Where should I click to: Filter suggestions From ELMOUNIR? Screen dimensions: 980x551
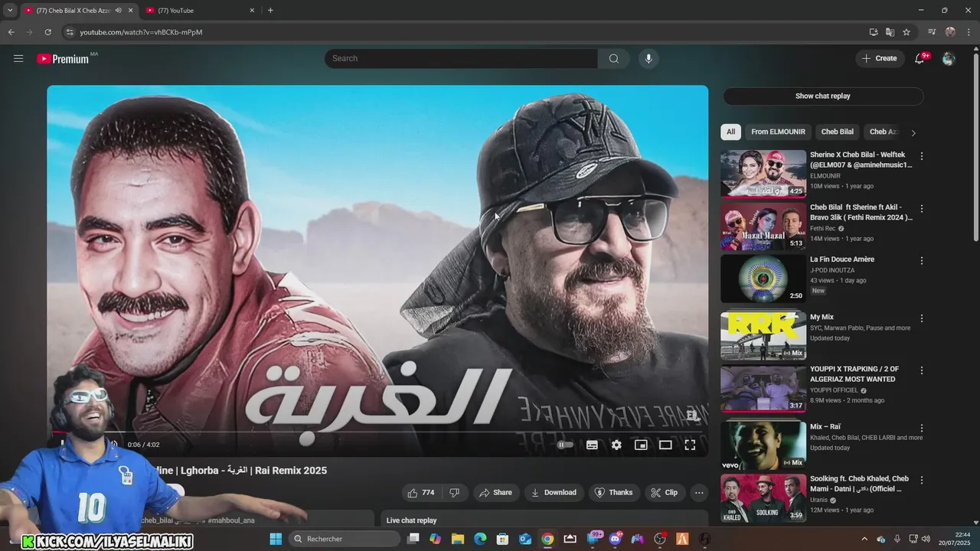[x=778, y=132]
